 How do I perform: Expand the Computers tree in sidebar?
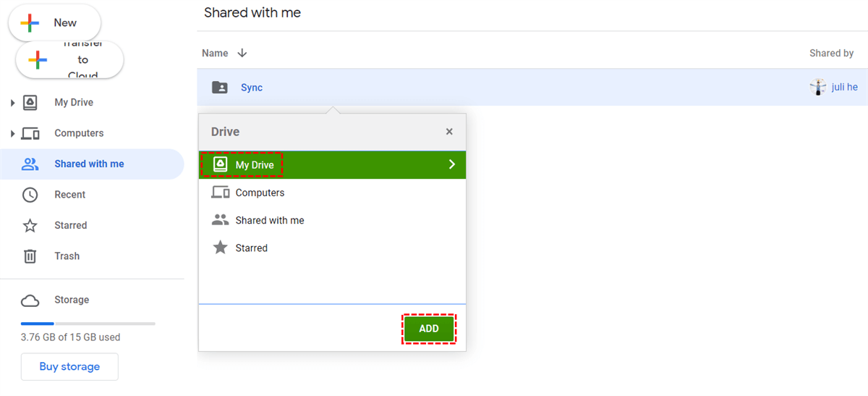click(13, 133)
